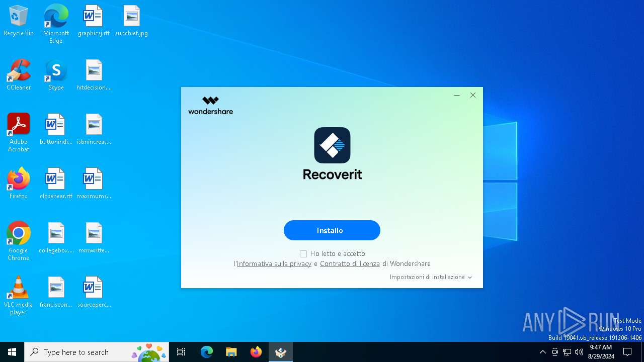Select the hitdecision image file icon

pos(94,75)
